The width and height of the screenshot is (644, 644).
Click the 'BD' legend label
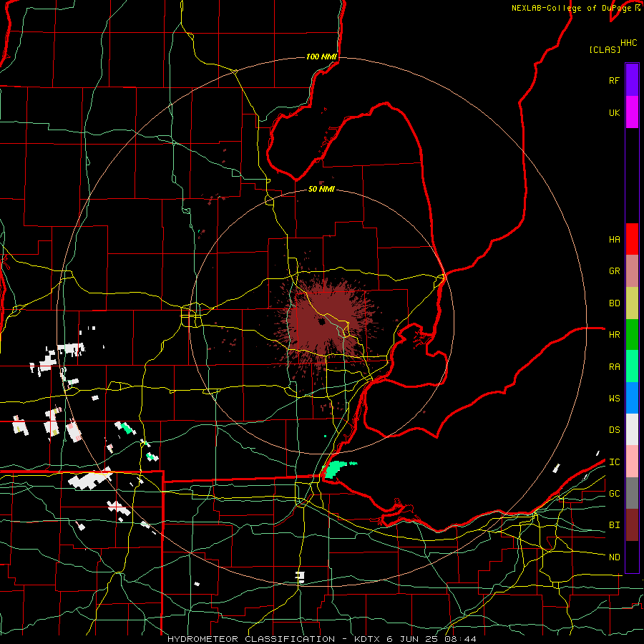pos(614,303)
